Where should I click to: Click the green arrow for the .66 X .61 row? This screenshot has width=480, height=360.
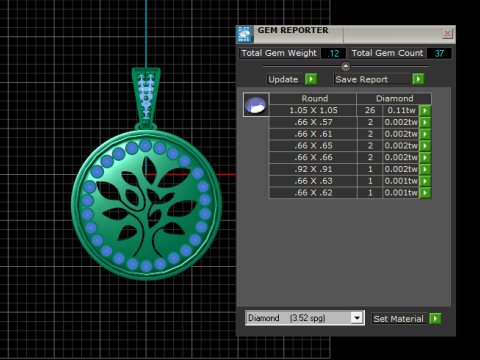[425, 134]
